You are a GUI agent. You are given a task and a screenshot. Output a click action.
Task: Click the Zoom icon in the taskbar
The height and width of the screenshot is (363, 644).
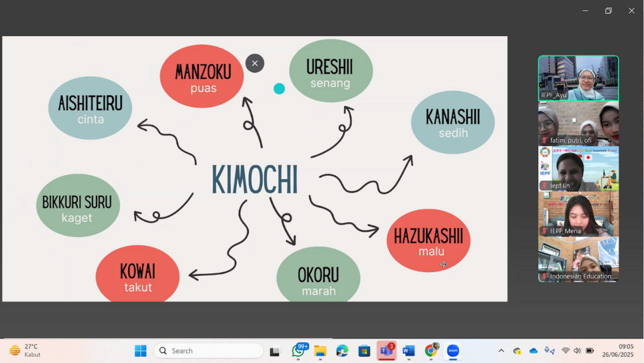[453, 351]
